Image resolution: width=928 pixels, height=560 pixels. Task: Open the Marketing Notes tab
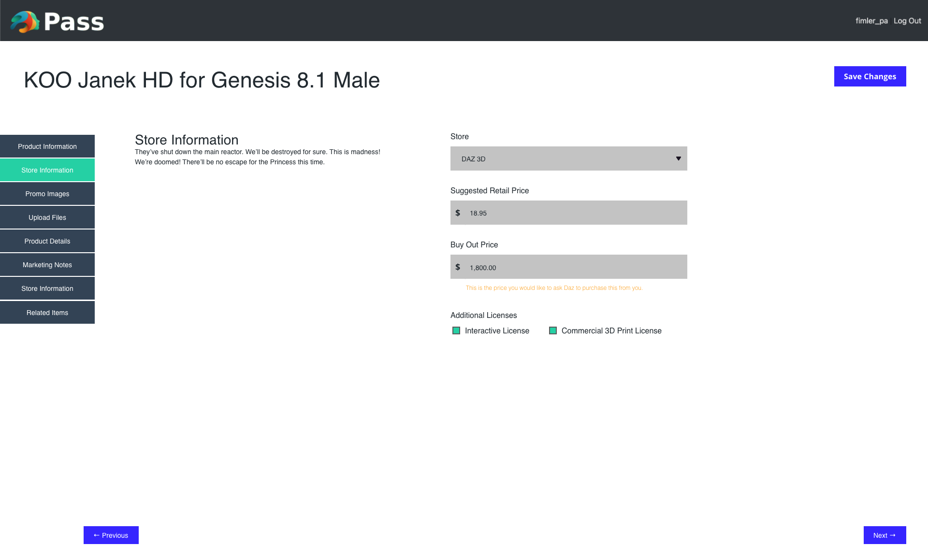tap(47, 265)
